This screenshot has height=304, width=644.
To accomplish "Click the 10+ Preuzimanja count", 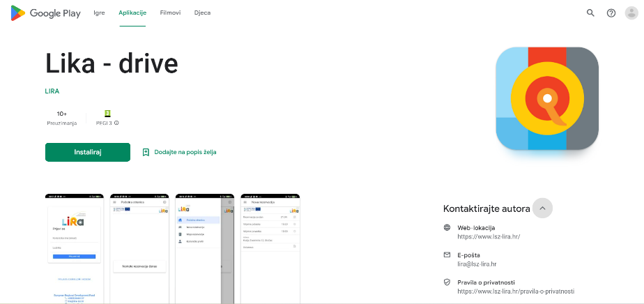I will click(62, 118).
